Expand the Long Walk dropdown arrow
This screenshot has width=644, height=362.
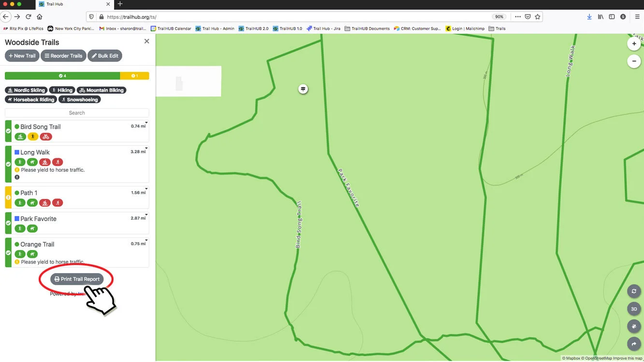pos(146,149)
